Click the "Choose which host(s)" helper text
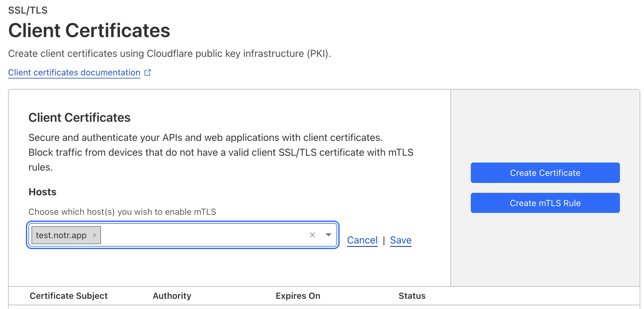The width and height of the screenshot is (644, 309). point(122,212)
